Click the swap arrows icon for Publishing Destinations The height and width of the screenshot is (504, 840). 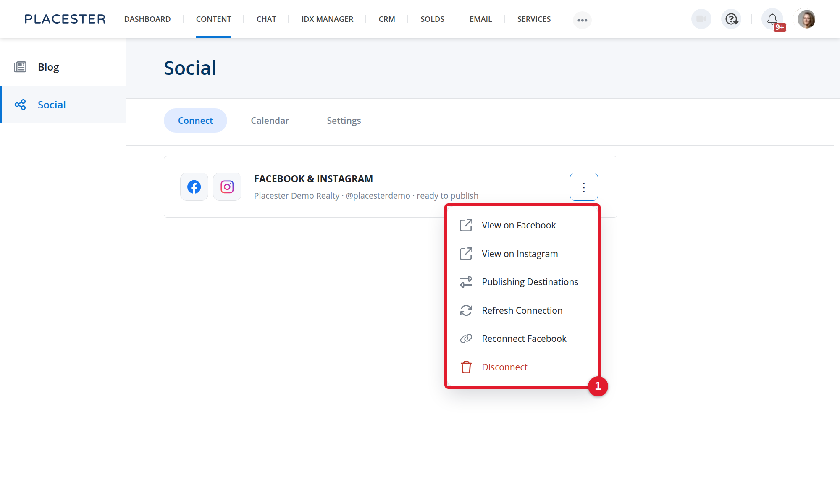[466, 282]
